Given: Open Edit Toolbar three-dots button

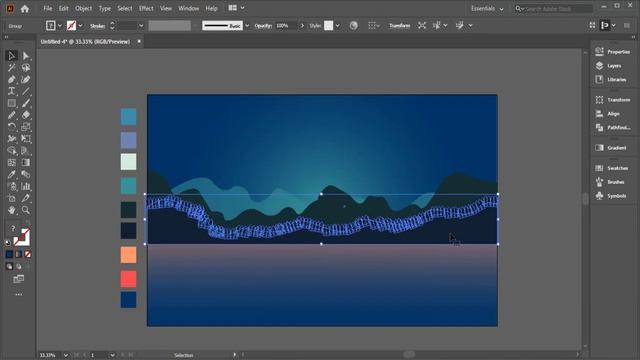Looking at the screenshot, I should pyautogui.click(x=18, y=294).
